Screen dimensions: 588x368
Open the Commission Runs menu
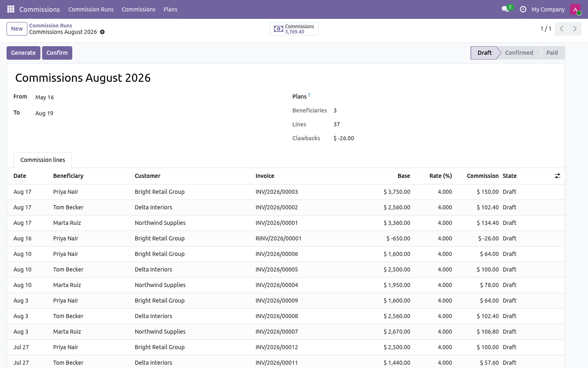point(91,9)
